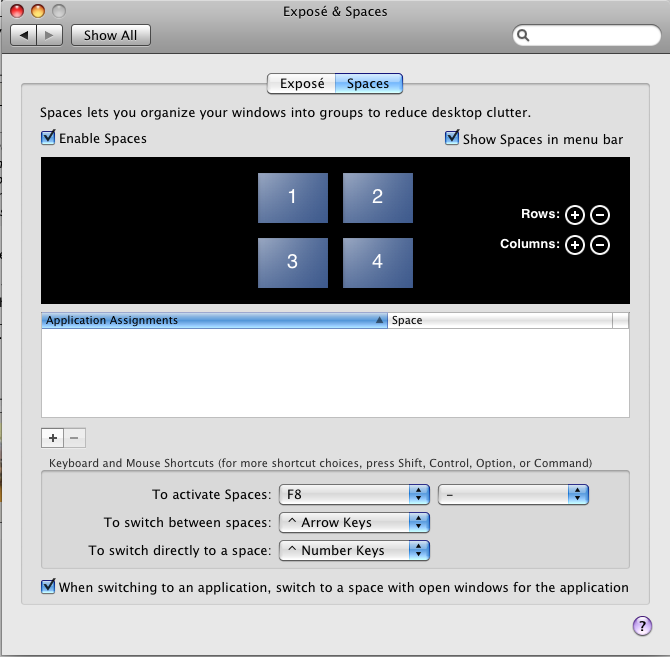670x657 pixels.
Task: Open help with the question mark button
Action: [x=642, y=626]
